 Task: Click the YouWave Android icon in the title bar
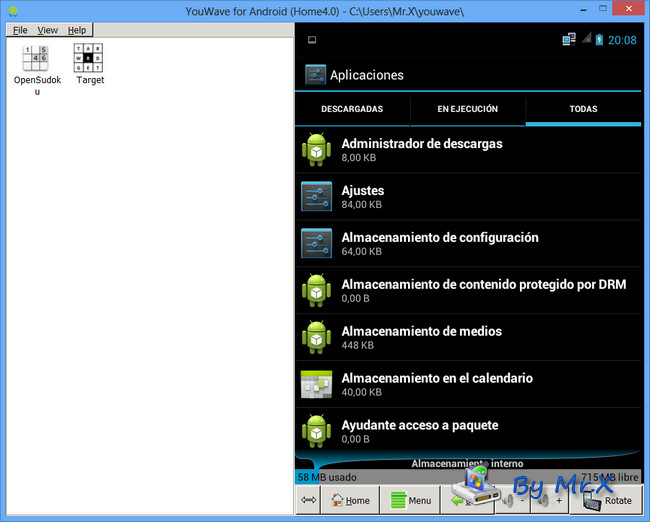[x=13, y=11]
